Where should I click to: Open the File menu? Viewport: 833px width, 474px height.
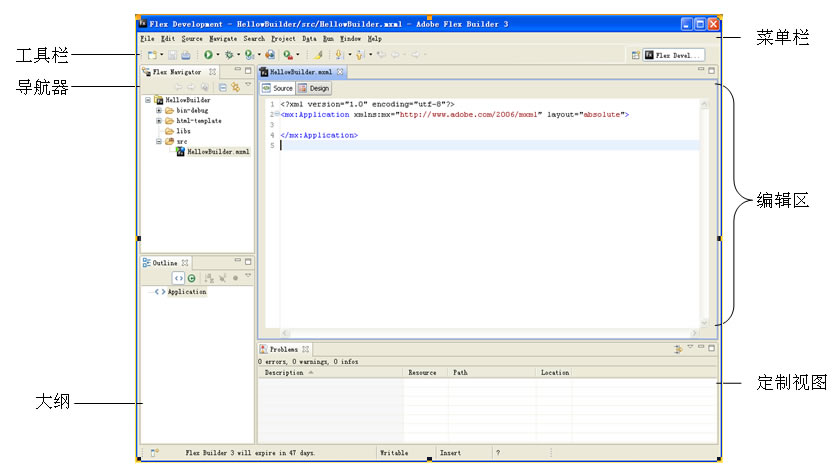tap(147, 39)
